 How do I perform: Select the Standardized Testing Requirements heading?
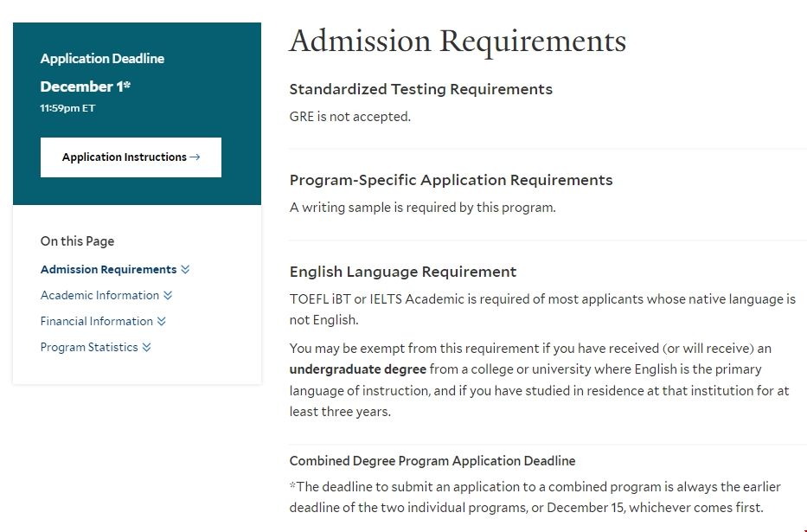tap(420, 89)
